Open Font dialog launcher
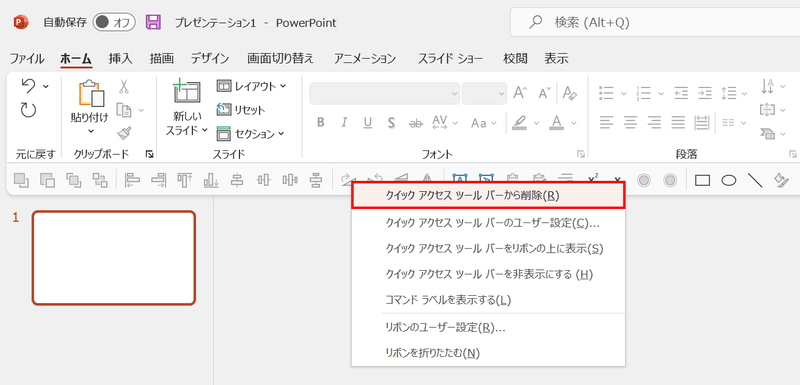This screenshot has width=800, height=385. point(581,153)
